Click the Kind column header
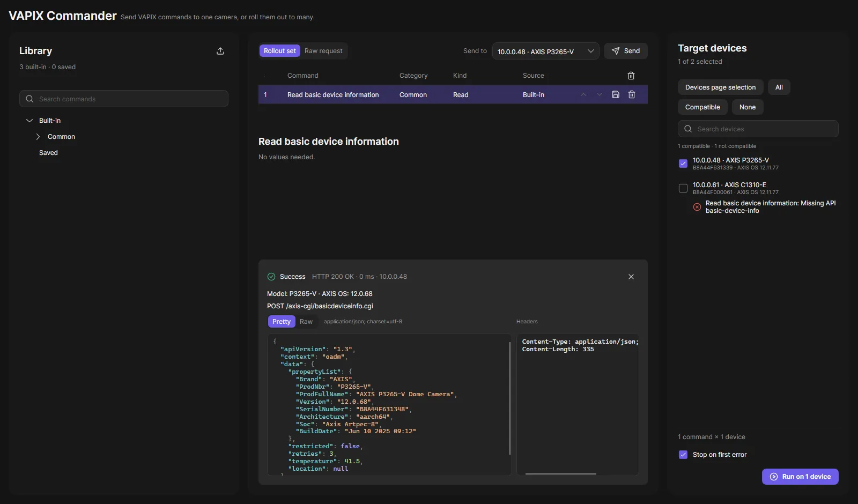858x504 pixels. [x=460, y=76]
